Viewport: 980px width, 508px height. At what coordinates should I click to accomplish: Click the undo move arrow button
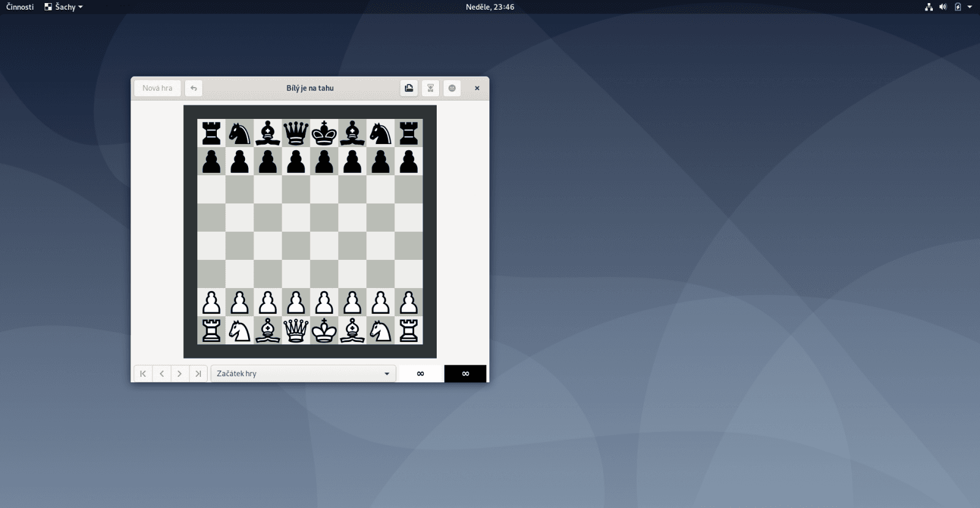click(x=194, y=88)
